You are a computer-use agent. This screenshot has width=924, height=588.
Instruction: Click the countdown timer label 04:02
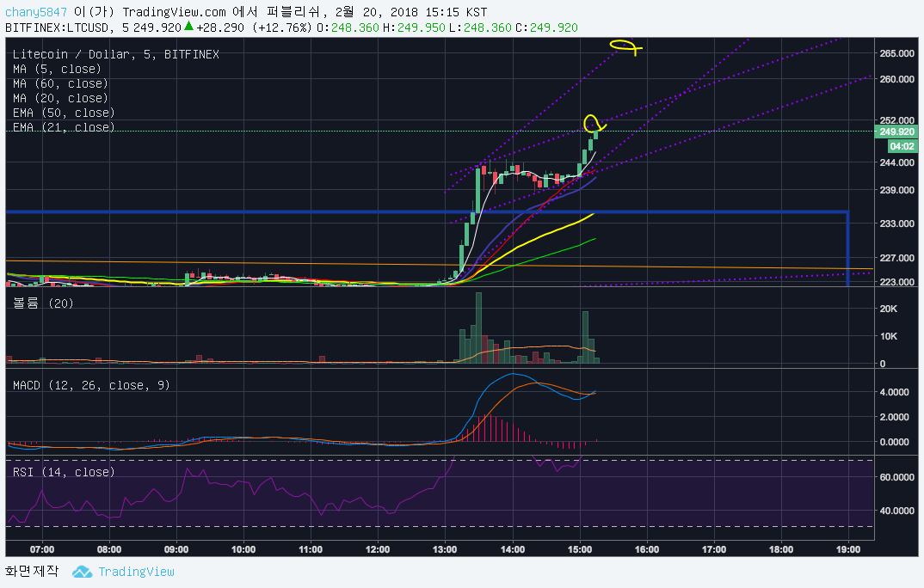pos(902,146)
